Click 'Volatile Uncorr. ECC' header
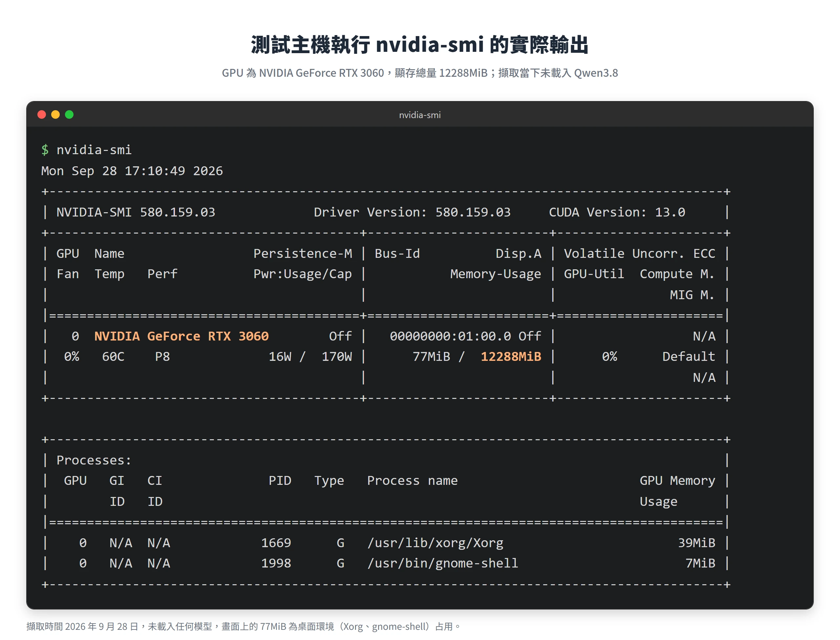Screen dimensions: 840x640 (x=640, y=254)
